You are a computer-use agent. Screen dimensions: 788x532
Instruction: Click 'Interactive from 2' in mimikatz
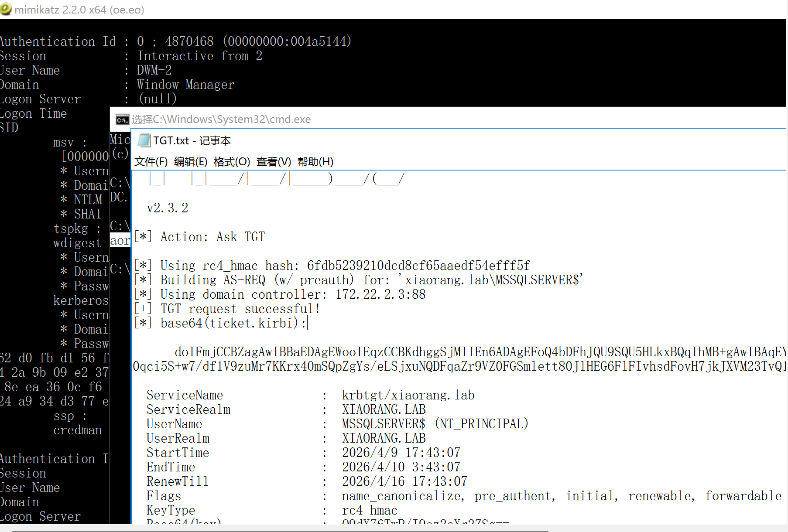tap(200, 56)
